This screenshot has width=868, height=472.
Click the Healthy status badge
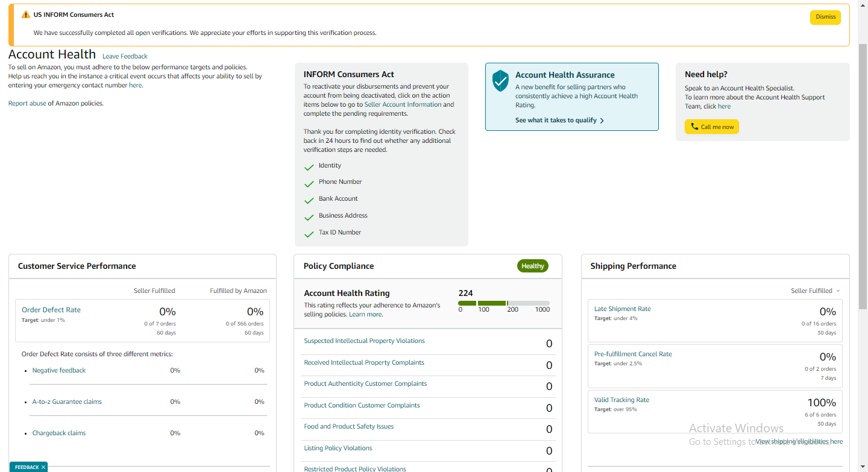533,266
